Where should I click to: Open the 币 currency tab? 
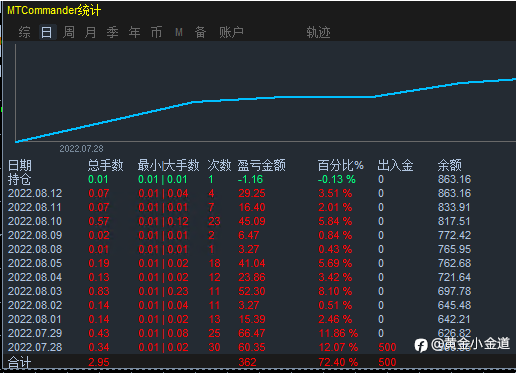(x=157, y=32)
